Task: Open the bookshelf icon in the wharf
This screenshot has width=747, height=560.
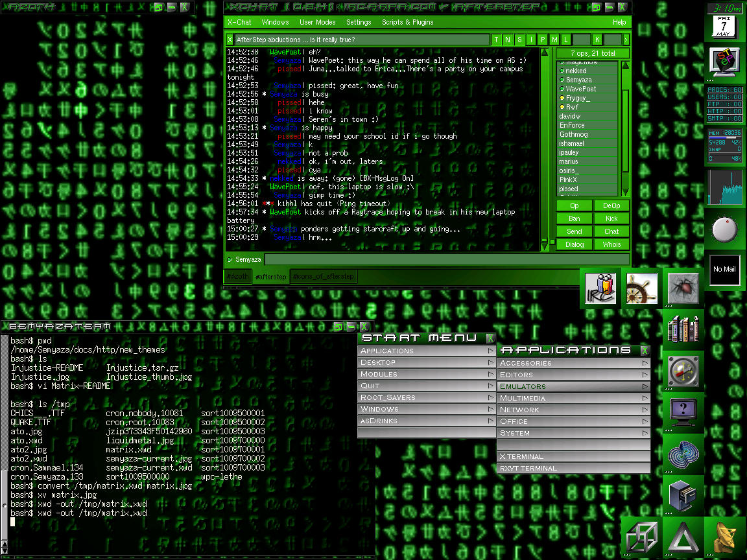Action: pyautogui.click(x=683, y=330)
